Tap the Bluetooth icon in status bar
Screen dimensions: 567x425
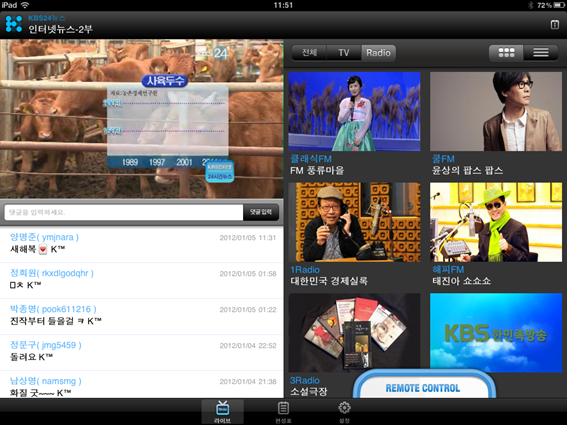pos(531,5)
